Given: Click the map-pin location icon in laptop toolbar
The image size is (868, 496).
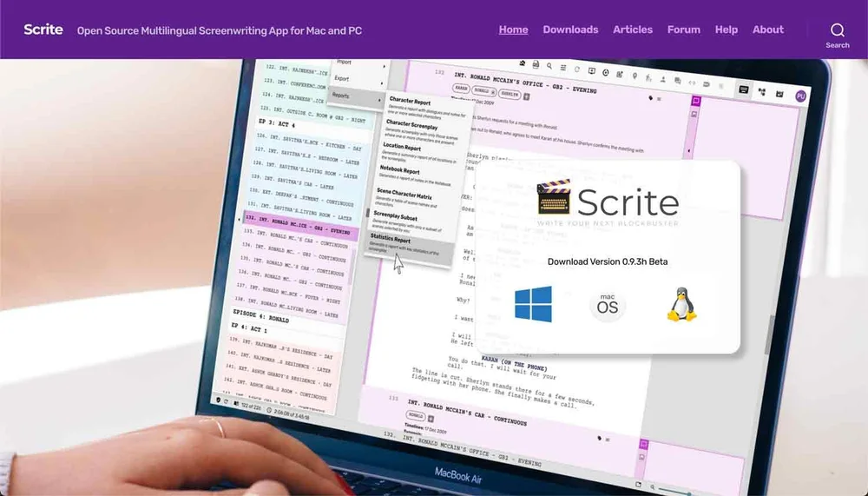Looking at the screenshot, I should (x=635, y=76).
